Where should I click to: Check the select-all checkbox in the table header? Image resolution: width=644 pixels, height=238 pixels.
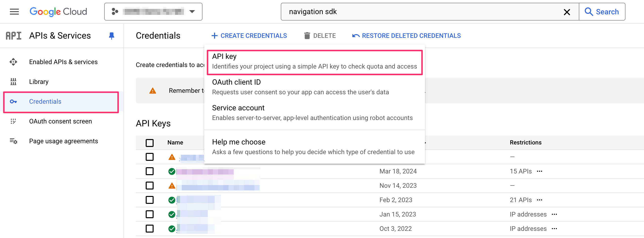149,143
